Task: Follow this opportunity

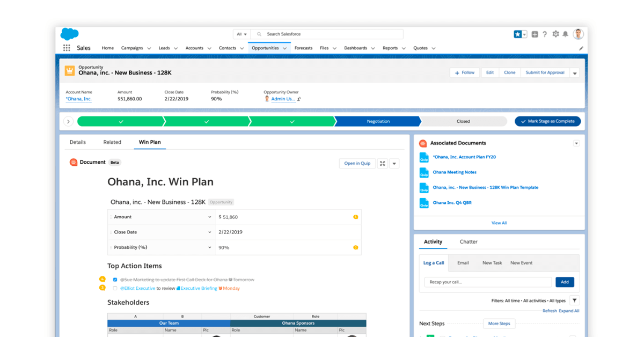Action: point(465,72)
